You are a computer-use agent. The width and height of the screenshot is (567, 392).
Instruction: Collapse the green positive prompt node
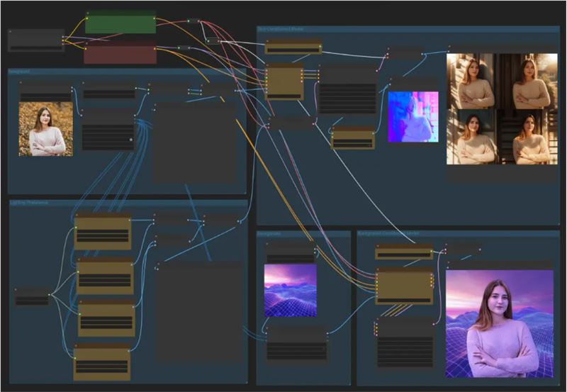pos(89,13)
